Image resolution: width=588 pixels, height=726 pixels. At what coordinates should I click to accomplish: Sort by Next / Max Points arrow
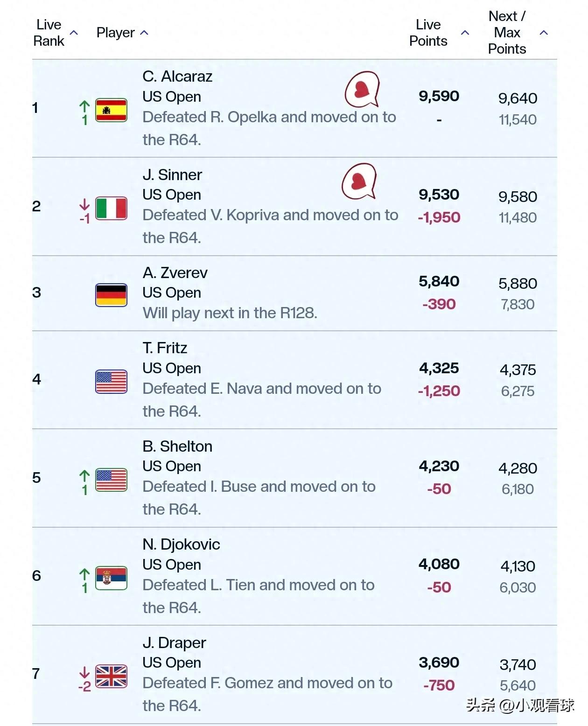[544, 33]
